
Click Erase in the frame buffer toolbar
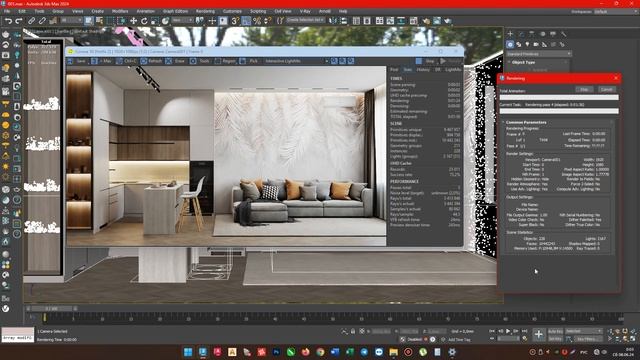click(176, 61)
